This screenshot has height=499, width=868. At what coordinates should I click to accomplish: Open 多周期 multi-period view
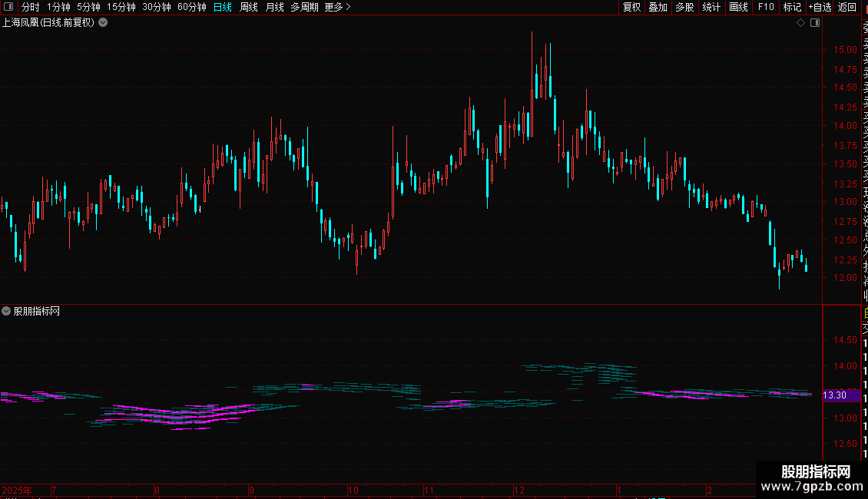pos(304,7)
